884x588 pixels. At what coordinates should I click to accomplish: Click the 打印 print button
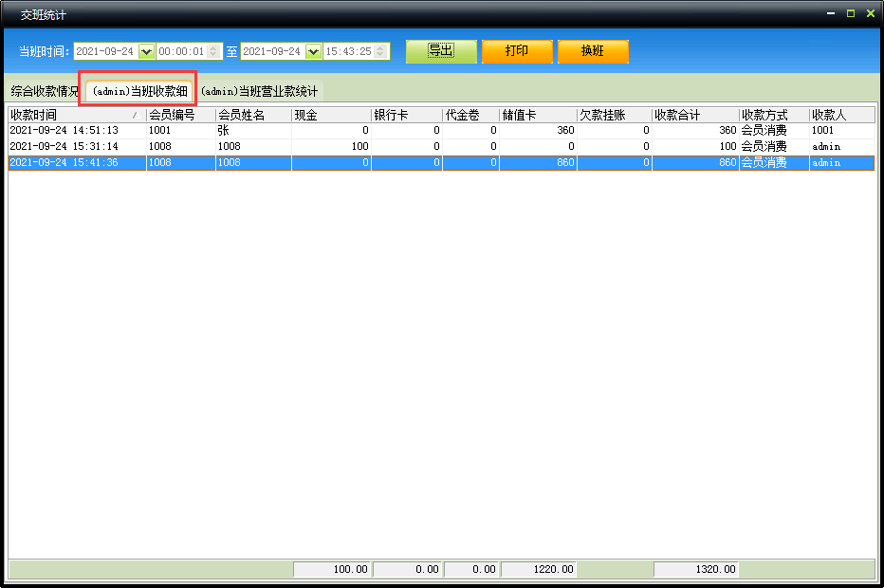[517, 51]
